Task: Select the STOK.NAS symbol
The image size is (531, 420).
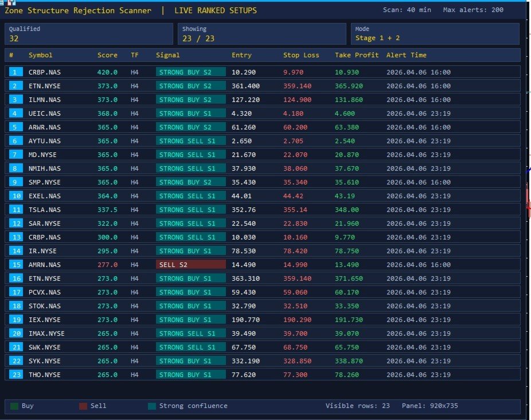Action: (x=44, y=306)
